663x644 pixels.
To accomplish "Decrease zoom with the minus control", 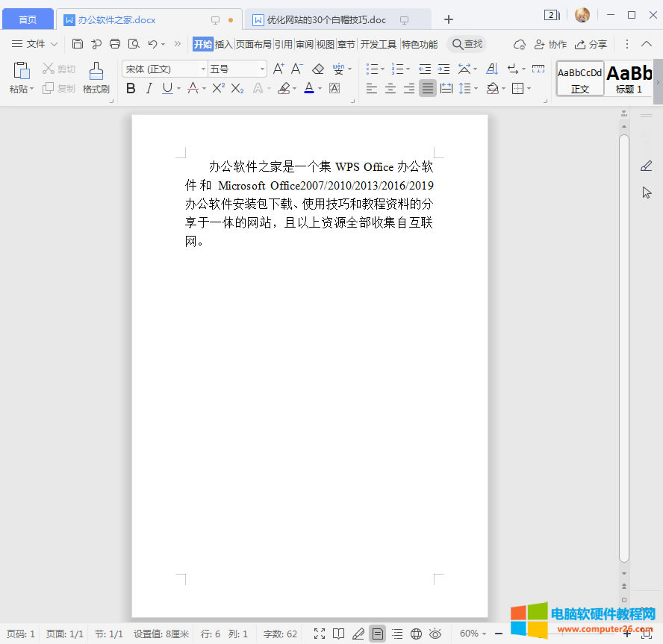I will [499, 633].
